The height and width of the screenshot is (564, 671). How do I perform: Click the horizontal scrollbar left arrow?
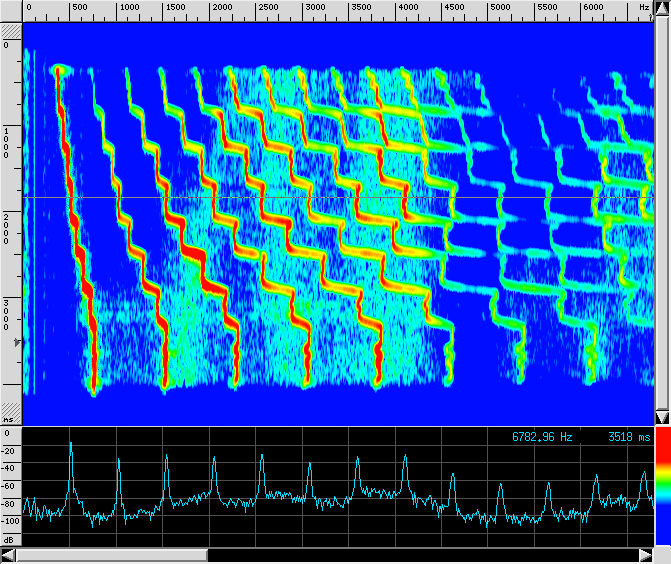click(8, 555)
